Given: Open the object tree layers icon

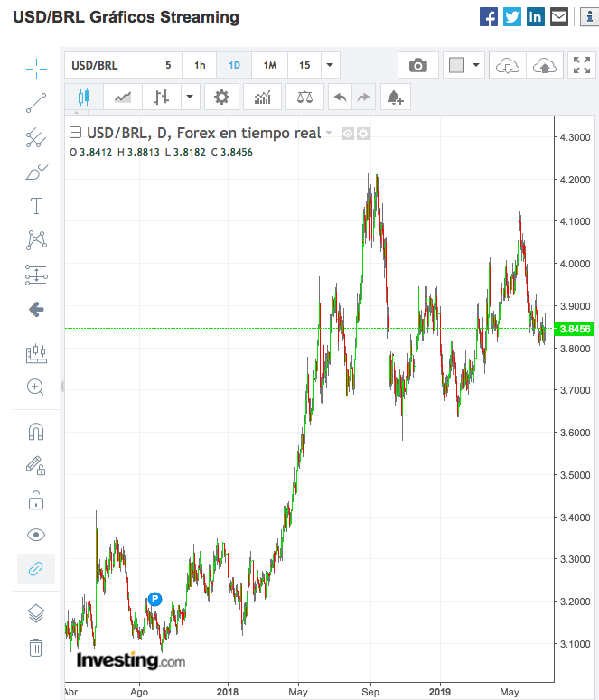Looking at the screenshot, I should (36, 613).
